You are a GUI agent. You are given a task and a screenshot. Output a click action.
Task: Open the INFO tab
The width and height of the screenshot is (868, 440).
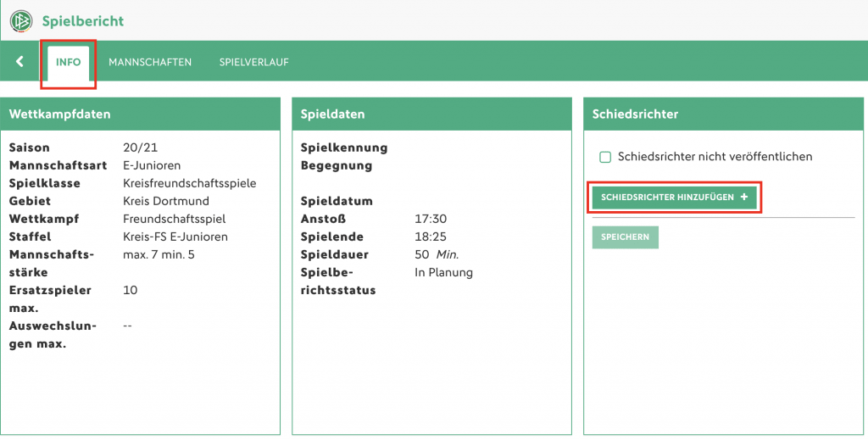coord(68,63)
